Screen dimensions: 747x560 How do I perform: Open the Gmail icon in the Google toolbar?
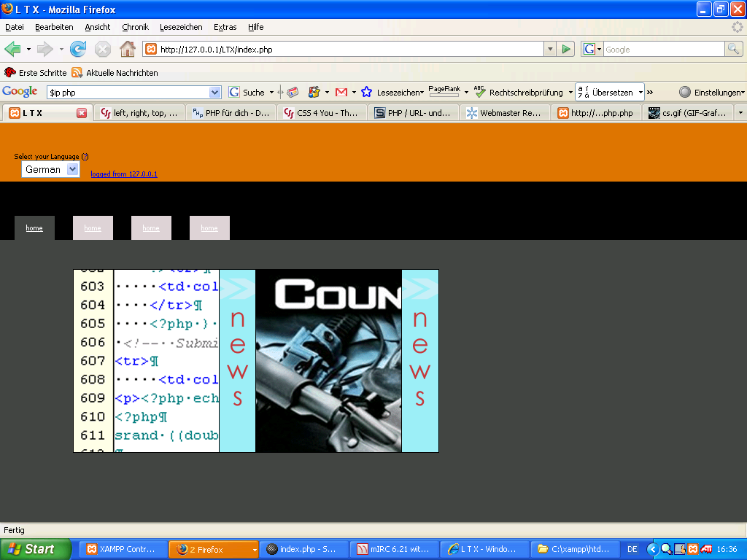click(x=341, y=93)
